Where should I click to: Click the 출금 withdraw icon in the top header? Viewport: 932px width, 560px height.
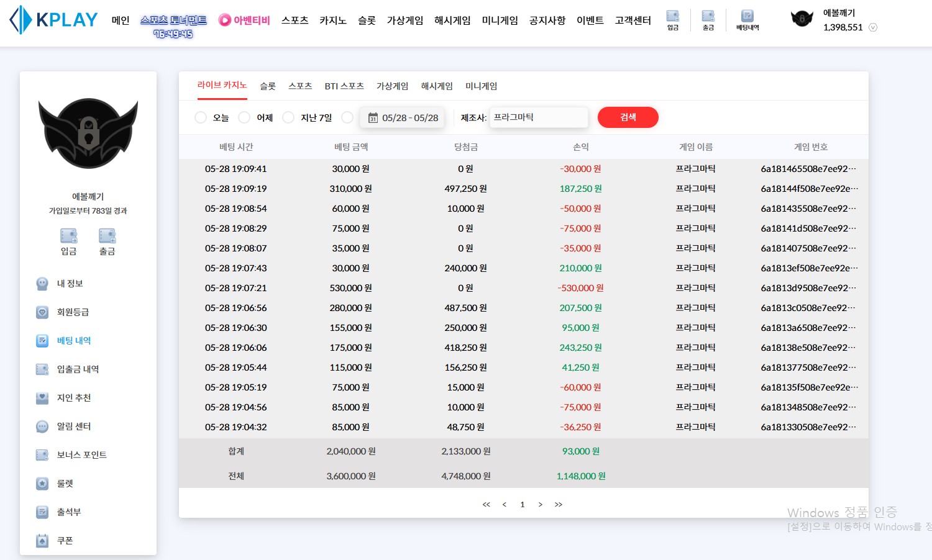tap(708, 16)
